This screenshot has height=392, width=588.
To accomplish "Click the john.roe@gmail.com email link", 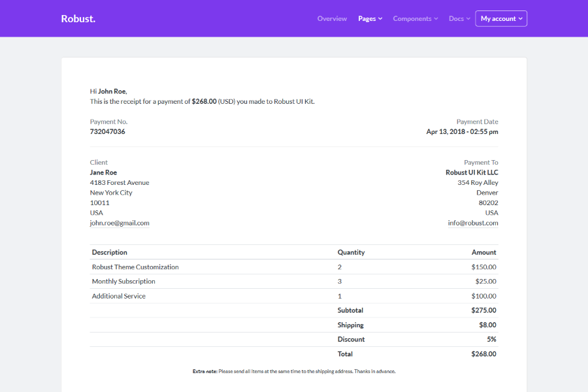I will click(x=120, y=223).
